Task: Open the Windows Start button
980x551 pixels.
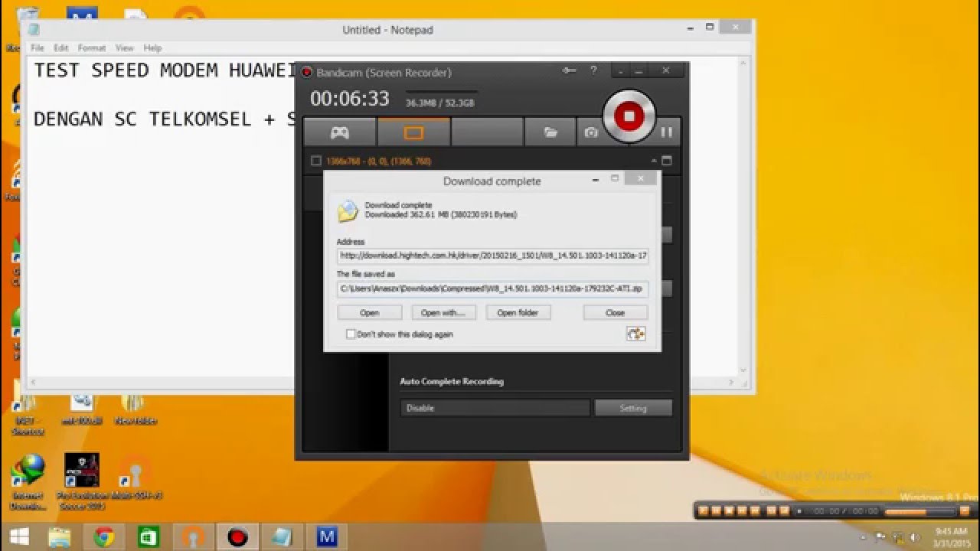Action: [x=18, y=536]
